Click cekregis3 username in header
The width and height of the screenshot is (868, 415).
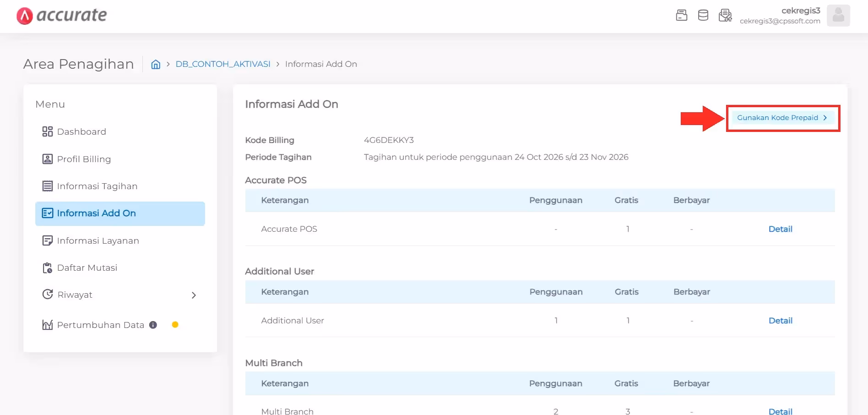801,11
